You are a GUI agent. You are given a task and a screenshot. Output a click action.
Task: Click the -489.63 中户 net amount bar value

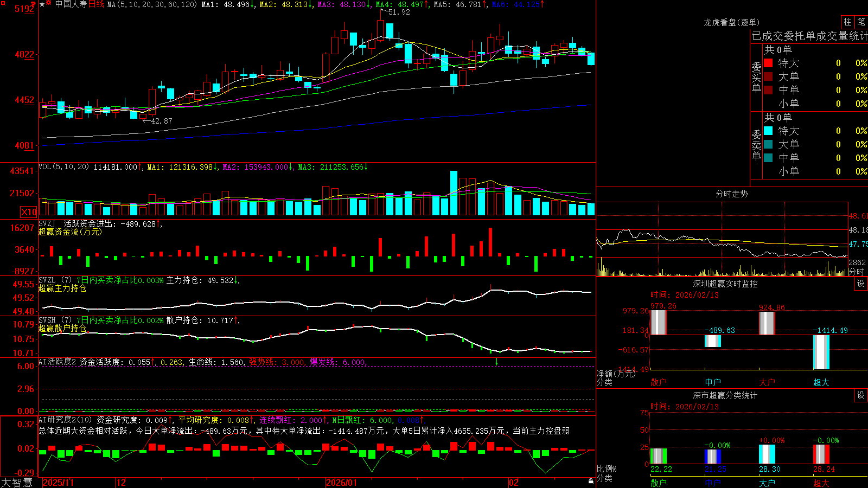coord(720,330)
